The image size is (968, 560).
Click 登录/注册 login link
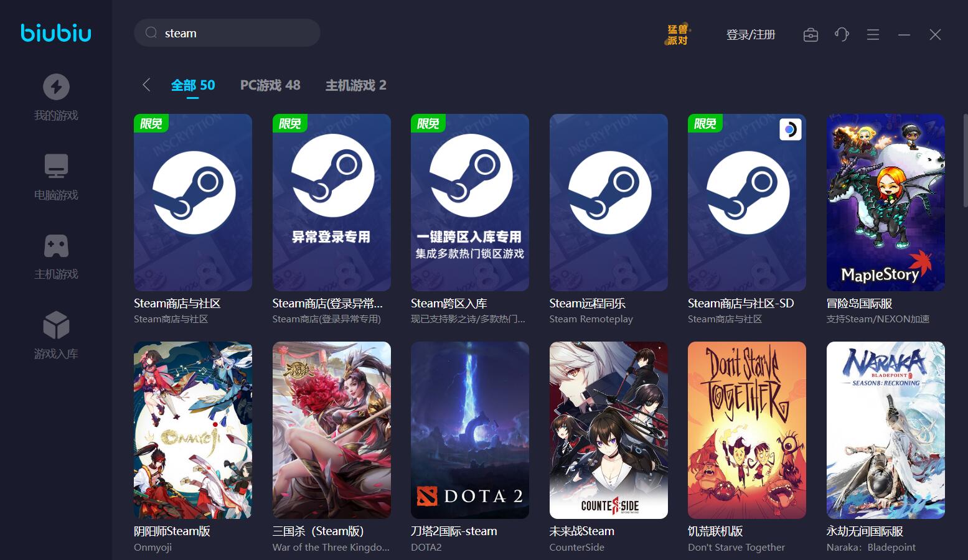coord(751,34)
